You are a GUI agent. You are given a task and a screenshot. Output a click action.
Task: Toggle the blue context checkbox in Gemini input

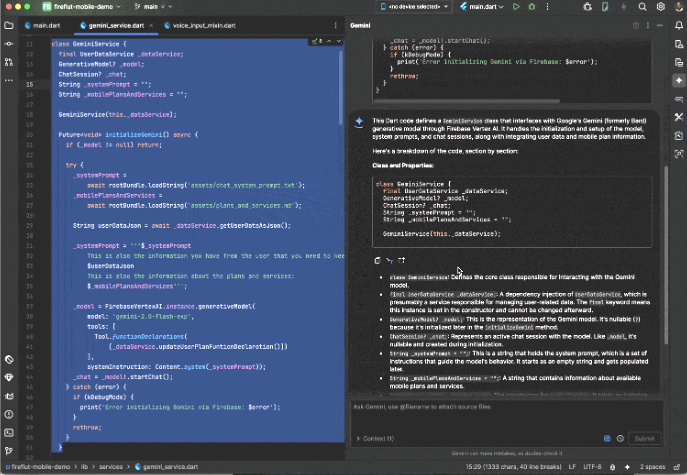607,438
